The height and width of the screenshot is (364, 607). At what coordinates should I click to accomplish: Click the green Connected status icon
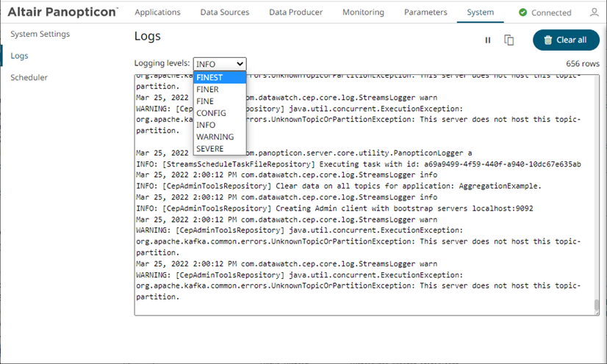[x=522, y=12]
